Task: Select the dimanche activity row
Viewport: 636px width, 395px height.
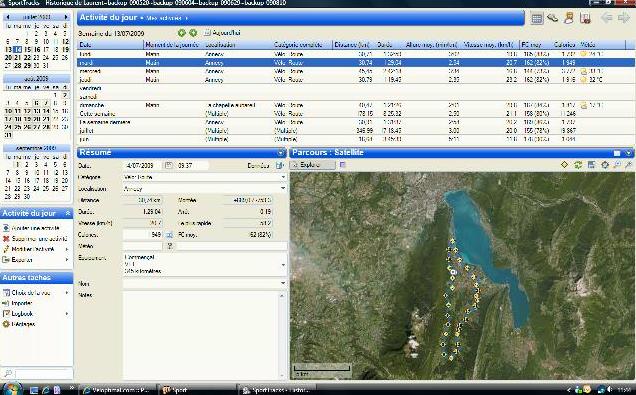Action: (355, 105)
